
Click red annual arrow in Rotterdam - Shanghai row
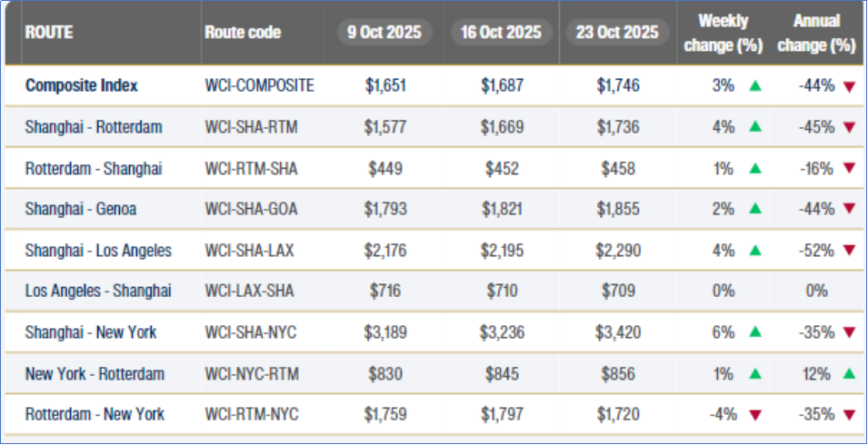[x=849, y=168]
